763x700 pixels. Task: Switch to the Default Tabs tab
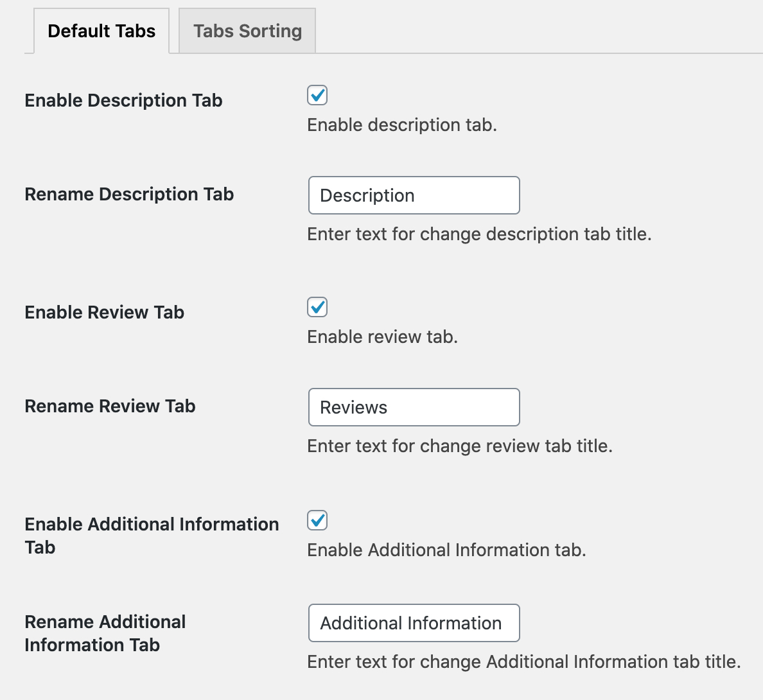click(101, 31)
